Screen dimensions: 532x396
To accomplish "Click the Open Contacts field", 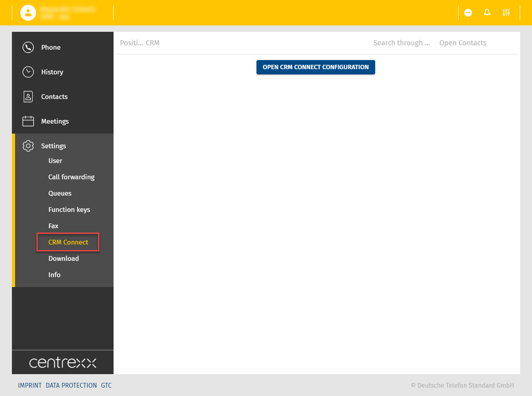I will pos(463,43).
